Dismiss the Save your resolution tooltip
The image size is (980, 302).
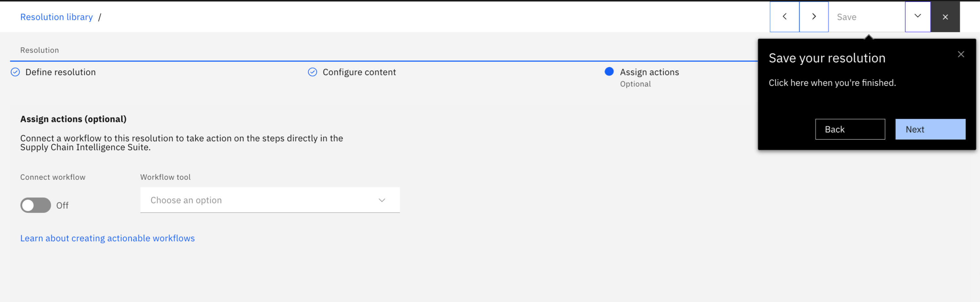(x=961, y=54)
